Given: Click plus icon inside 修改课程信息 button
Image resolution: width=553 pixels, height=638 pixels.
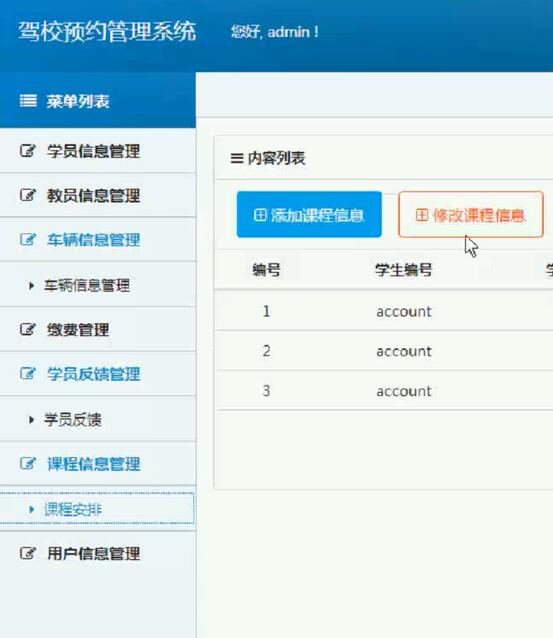Looking at the screenshot, I should [422, 215].
